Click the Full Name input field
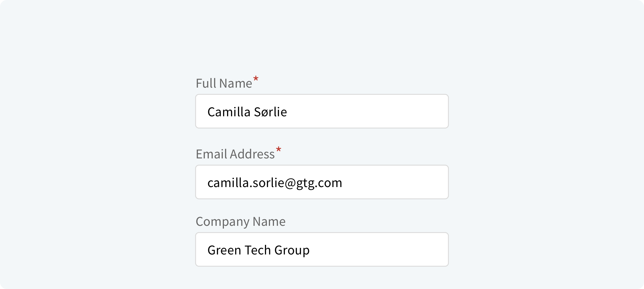Screen dimensions: 644x289 click(x=322, y=111)
